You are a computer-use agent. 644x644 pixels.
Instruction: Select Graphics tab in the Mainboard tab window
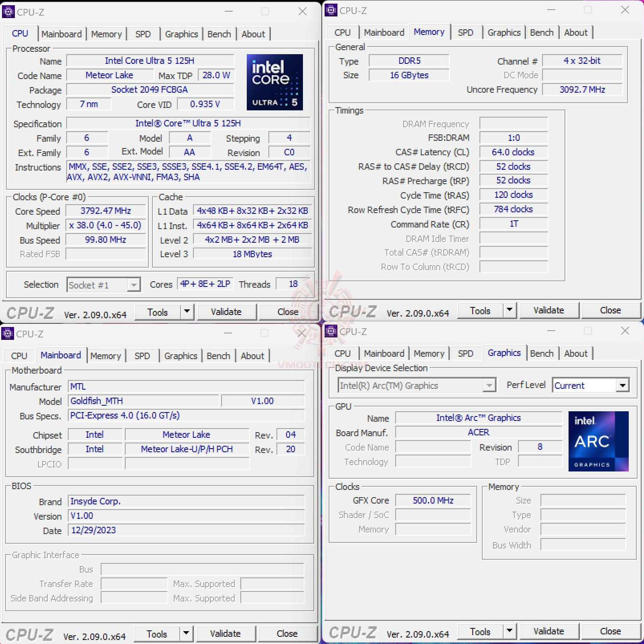pos(181,356)
